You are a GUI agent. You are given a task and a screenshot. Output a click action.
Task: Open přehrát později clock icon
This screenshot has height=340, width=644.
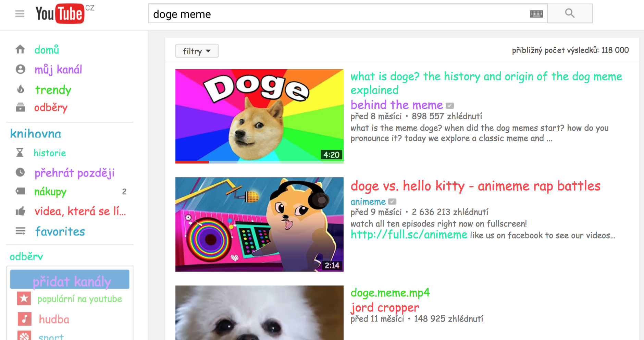tap(20, 173)
